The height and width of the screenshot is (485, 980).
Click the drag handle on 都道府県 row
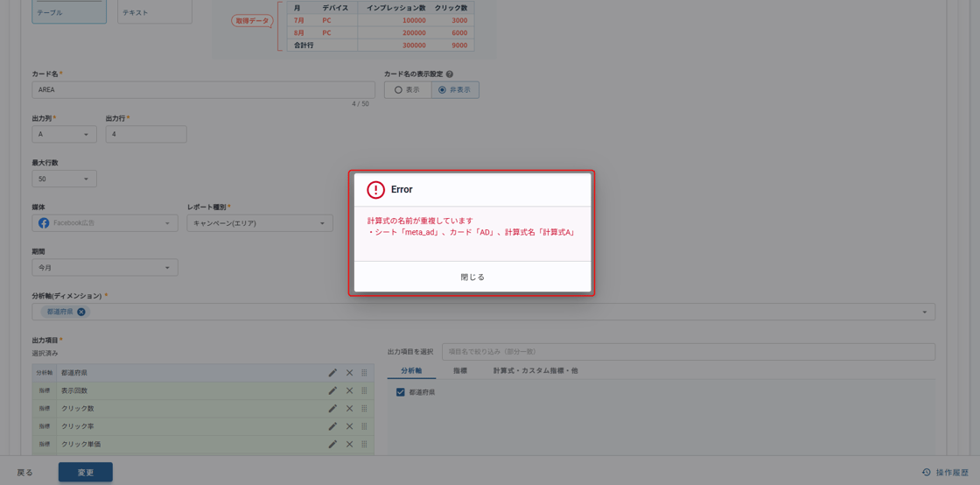point(364,373)
